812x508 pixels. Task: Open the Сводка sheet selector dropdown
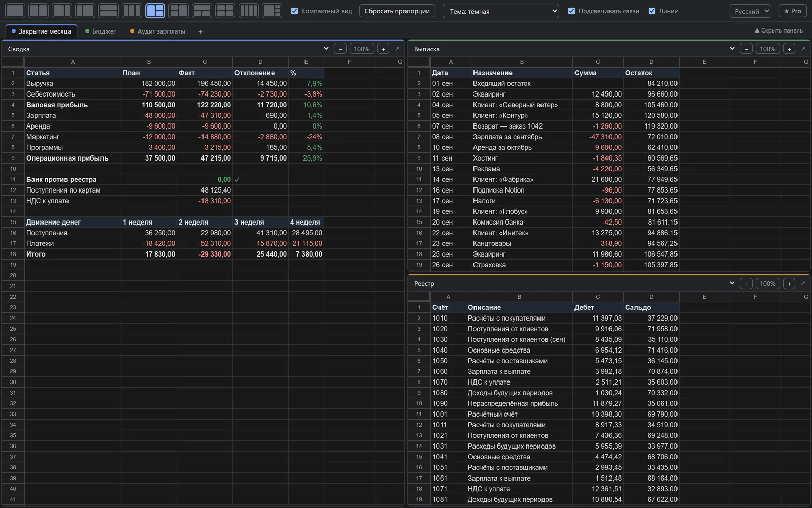pos(326,49)
